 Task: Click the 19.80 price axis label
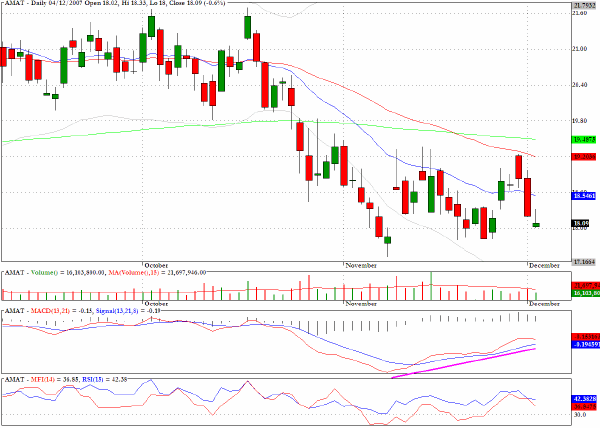tap(579, 120)
